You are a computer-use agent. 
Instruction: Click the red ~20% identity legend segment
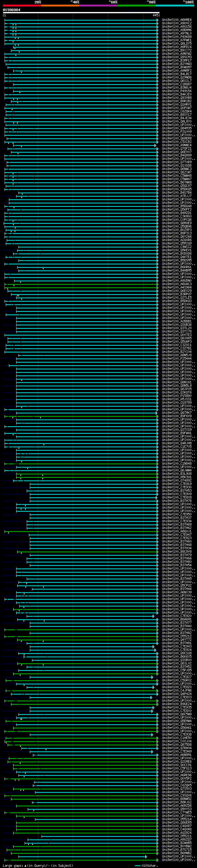pyautogui.click(x=22, y=6)
